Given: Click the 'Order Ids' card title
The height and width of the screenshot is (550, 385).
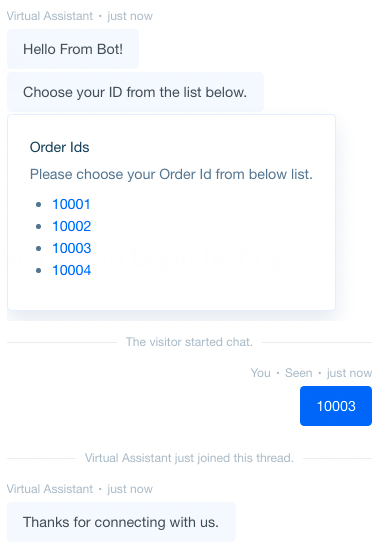Looking at the screenshot, I should click(60, 147).
